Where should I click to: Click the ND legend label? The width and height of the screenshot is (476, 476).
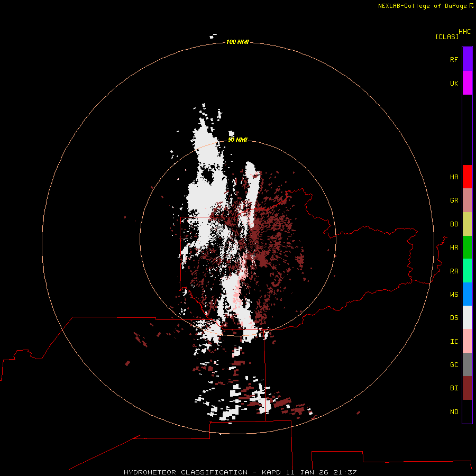click(x=454, y=411)
